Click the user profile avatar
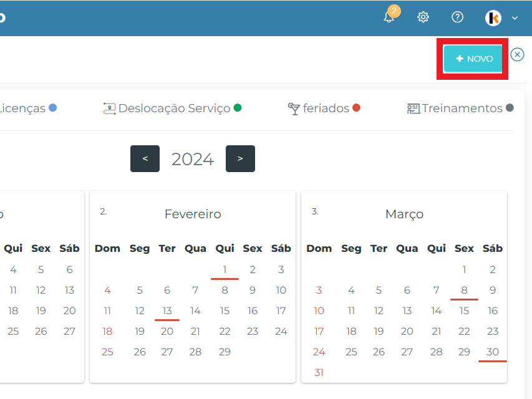This screenshot has height=399, width=532. point(493,17)
